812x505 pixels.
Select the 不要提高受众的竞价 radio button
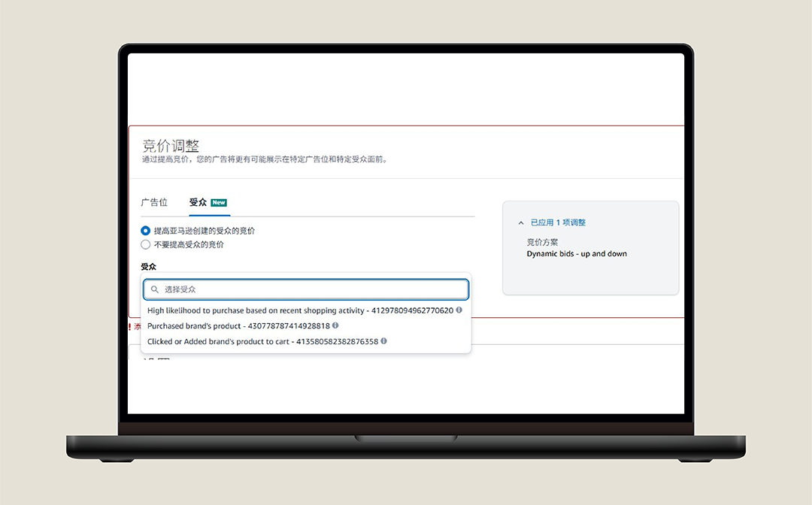(x=145, y=243)
